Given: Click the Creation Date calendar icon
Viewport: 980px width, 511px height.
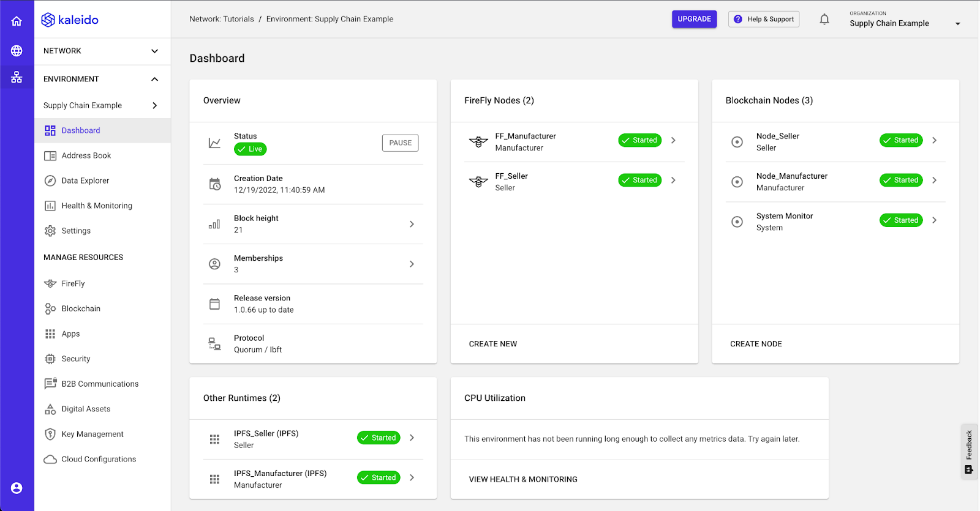Looking at the screenshot, I should [215, 184].
